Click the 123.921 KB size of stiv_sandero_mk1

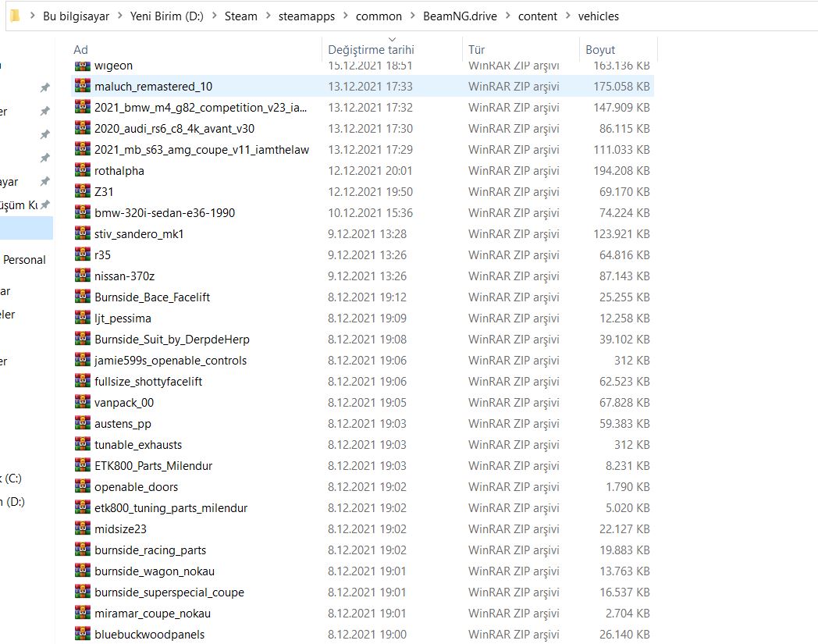pyautogui.click(x=621, y=234)
